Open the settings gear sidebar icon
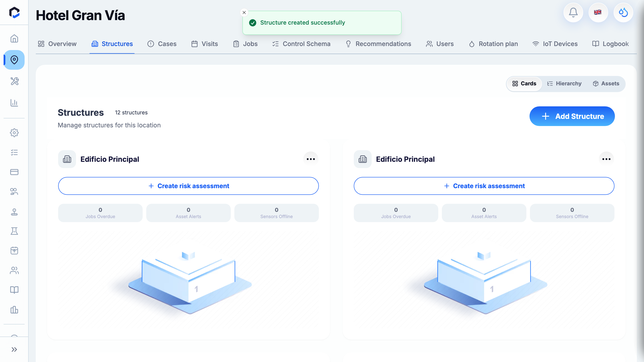 tap(14, 133)
